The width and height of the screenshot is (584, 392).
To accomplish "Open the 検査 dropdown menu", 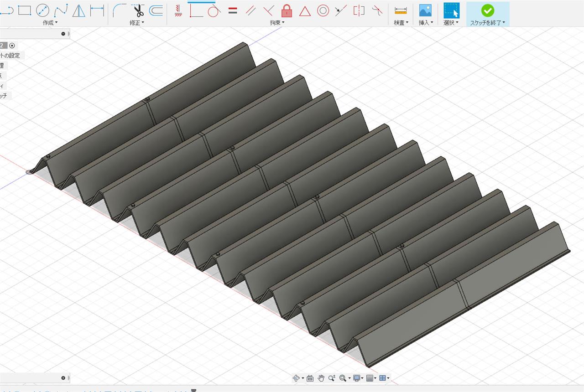I will coord(401,22).
